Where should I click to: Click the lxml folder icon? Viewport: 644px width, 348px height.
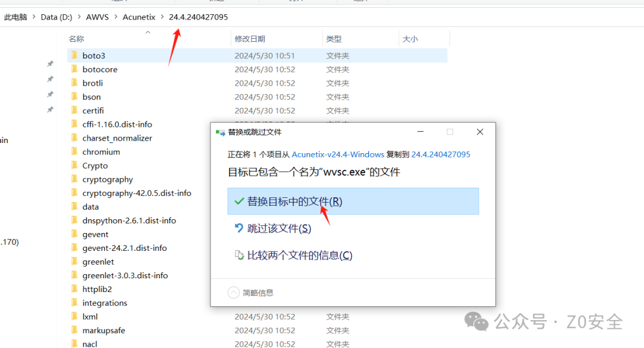point(75,316)
